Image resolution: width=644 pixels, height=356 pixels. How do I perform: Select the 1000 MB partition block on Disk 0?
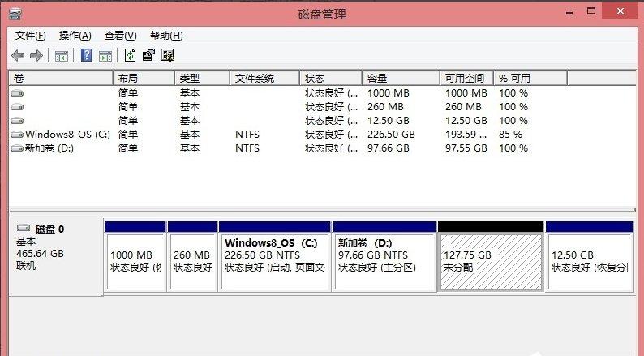click(x=135, y=256)
